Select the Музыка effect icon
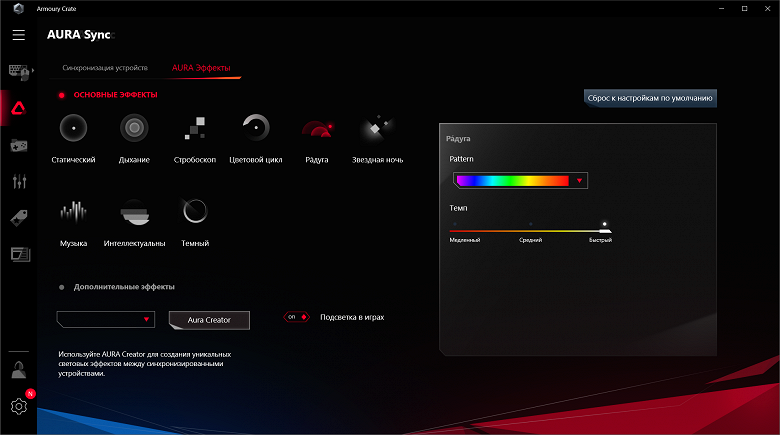Viewport: 780px width, 435px height. [74, 212]
